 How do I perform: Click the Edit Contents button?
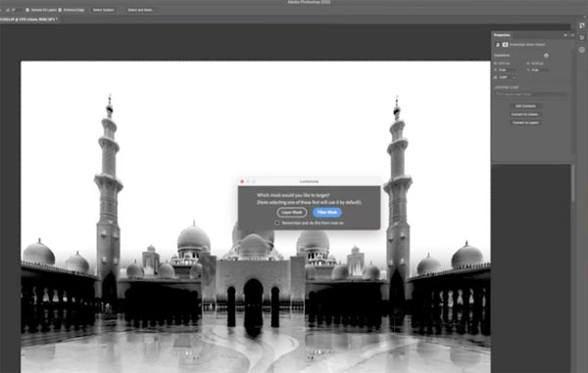[x=525, y=106]
